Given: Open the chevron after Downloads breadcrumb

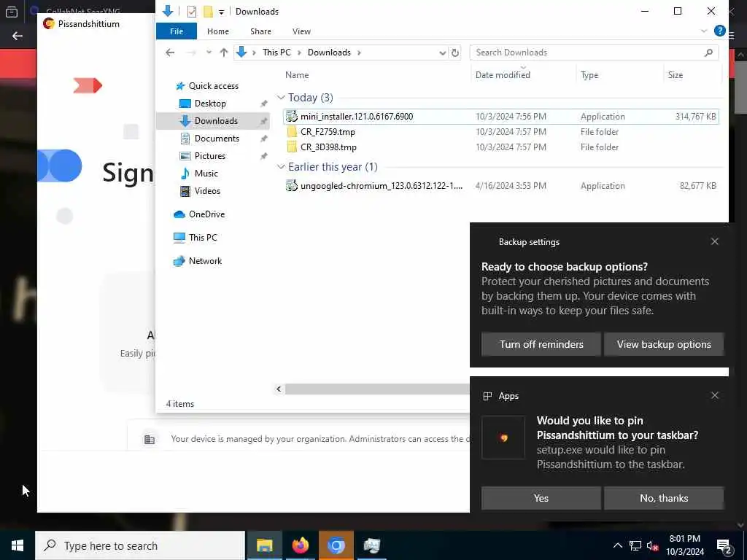Looking at the screenshot, I should tap(359, 52).
